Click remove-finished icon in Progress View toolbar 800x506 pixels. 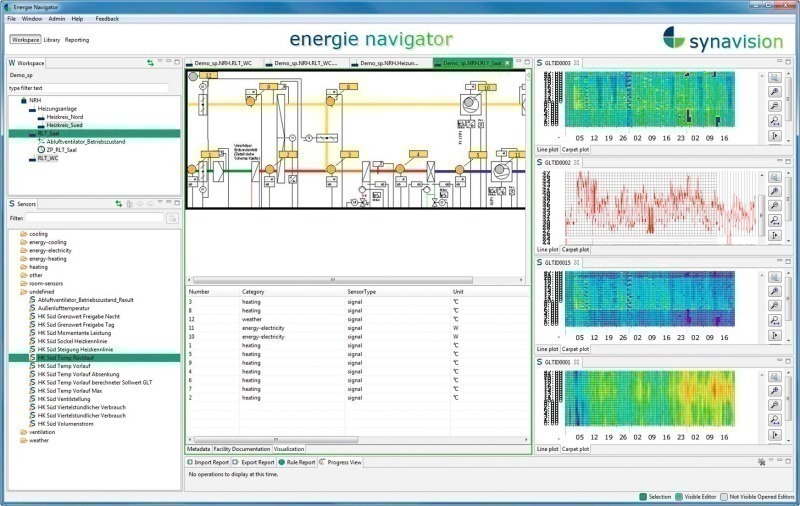761,462
